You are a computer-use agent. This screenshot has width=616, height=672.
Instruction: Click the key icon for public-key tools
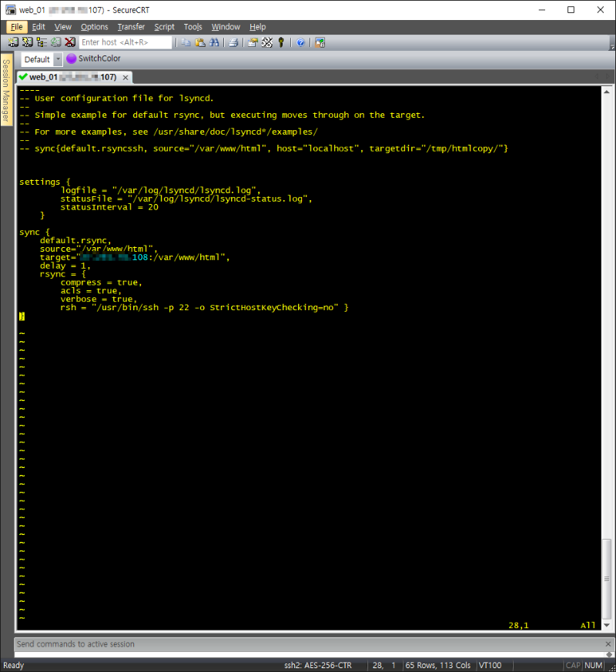tap(281, 43)
